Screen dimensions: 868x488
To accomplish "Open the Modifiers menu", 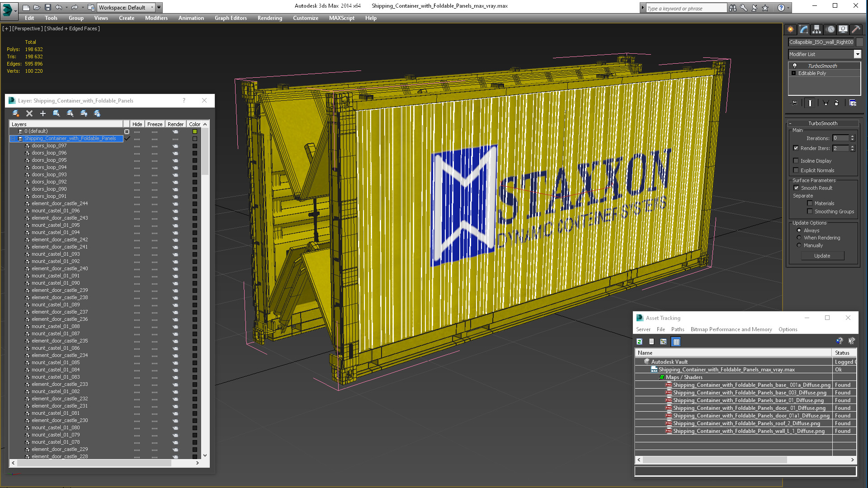I will point(156,18).
